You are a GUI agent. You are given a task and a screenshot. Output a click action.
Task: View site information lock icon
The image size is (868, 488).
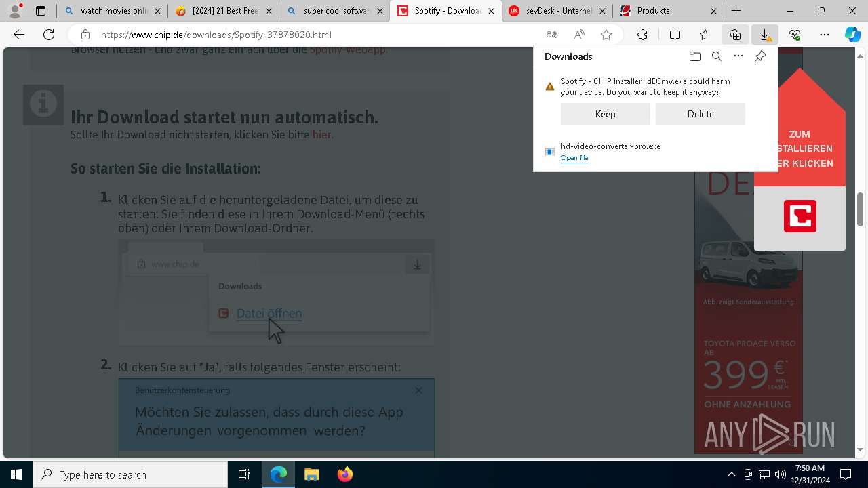(x=85, y=35)
